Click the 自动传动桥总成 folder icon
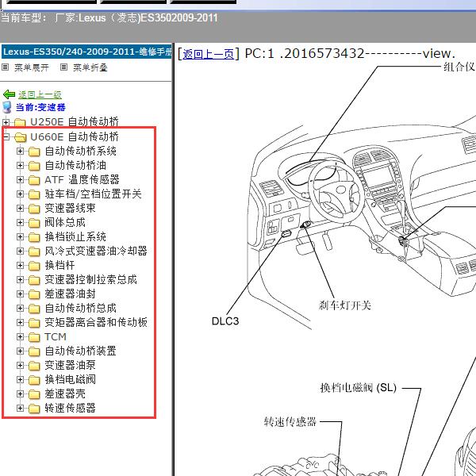Screen dimensions: 476x476 tap(34, 308)
